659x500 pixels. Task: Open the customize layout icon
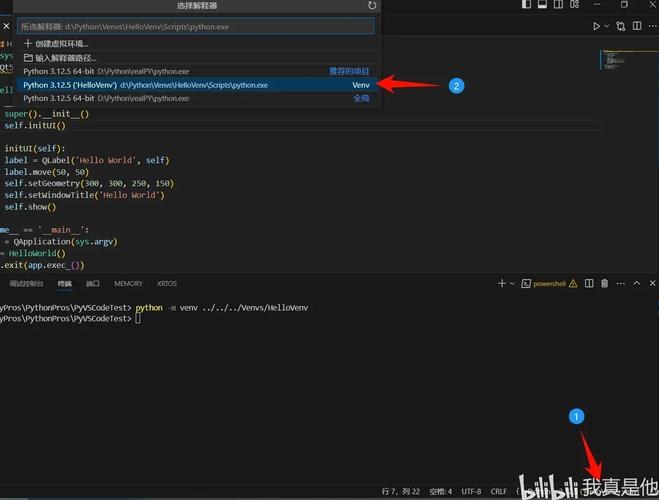pyautogui.click(x=575, y=4)
